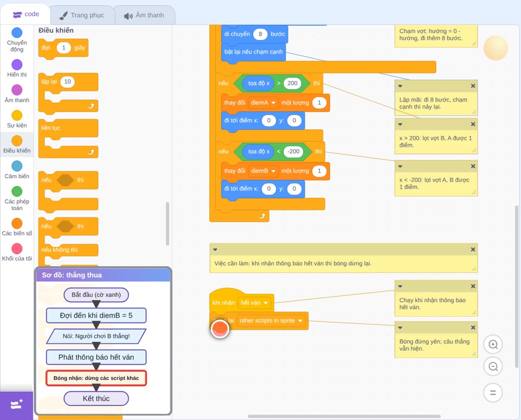The width and height of the screenshot is (521, 420).
Task: Click the repeat count 10 in 'lặp lại'
Action: [67, 82]
